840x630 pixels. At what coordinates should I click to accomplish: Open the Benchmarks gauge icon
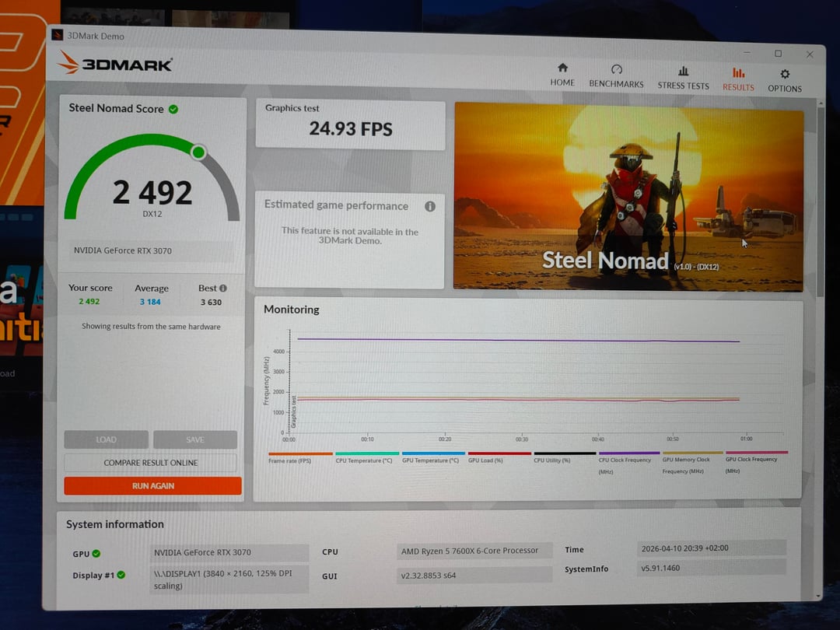coord(616,69)
